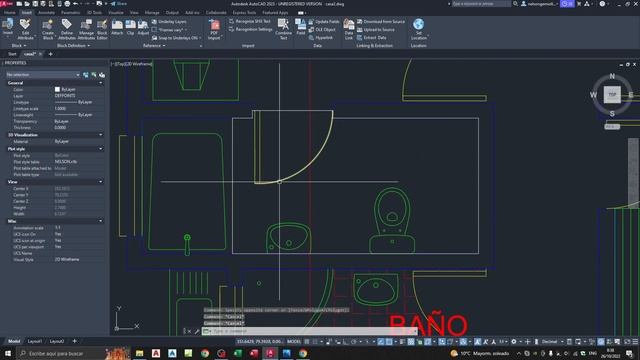Click Upload to Source
The height and width of the screenshot is (360, 640).
tap(376, 29)
